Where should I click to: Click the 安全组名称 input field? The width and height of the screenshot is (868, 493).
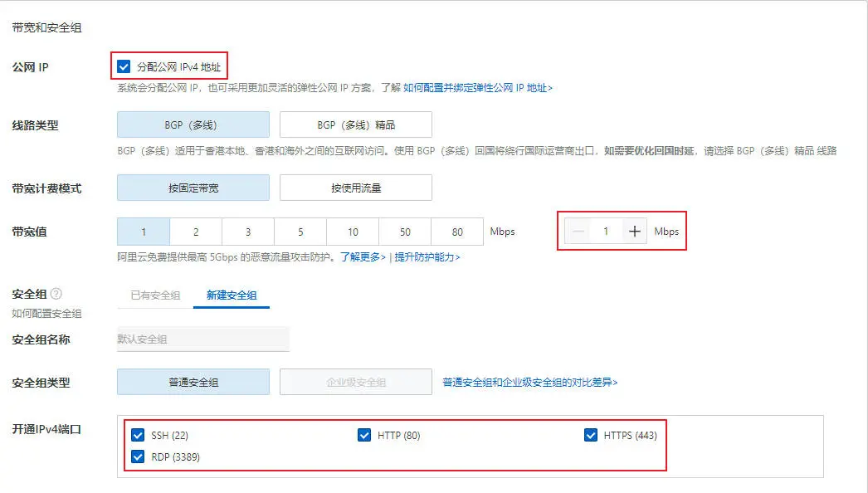click(x=203, y=339)
